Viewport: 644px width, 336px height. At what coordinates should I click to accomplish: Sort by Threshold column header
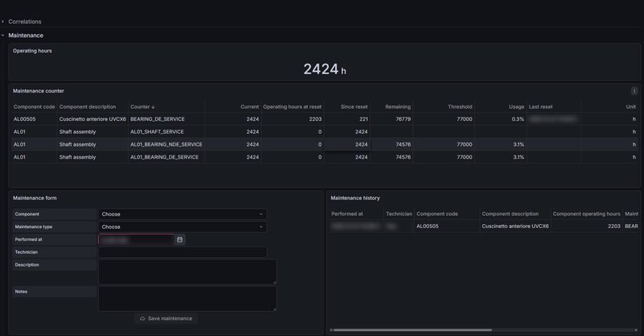(x=460, y=107)
